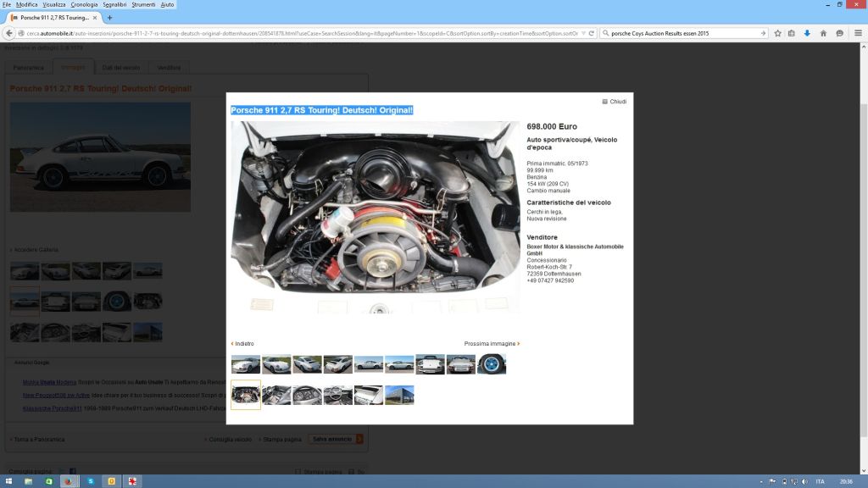Select the instrument gauges thumbnail in popup
868x488 pixels.
click(x=307, y=395)
